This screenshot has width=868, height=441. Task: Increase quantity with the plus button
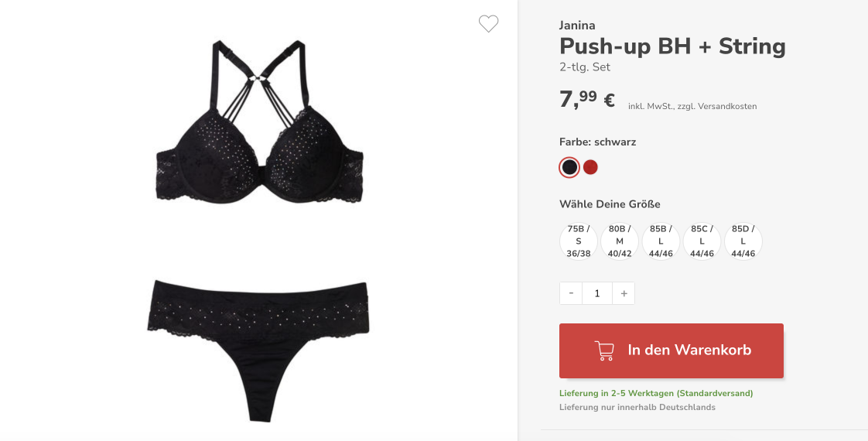[x=624, y=293]
